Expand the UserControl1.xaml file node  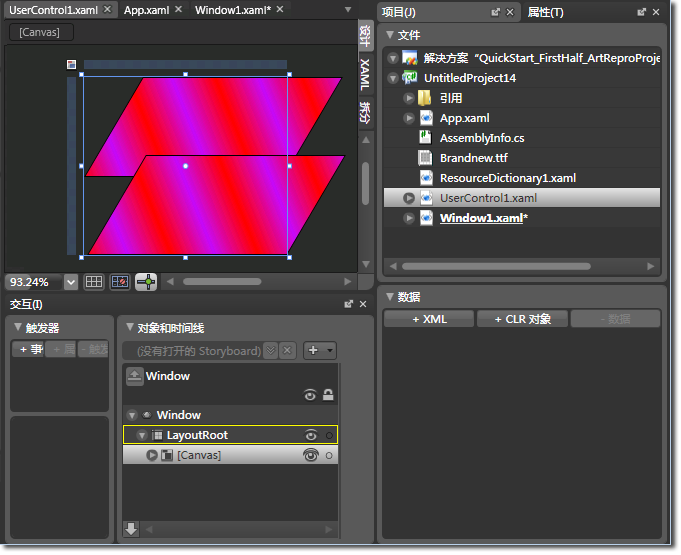pos(408,198)
